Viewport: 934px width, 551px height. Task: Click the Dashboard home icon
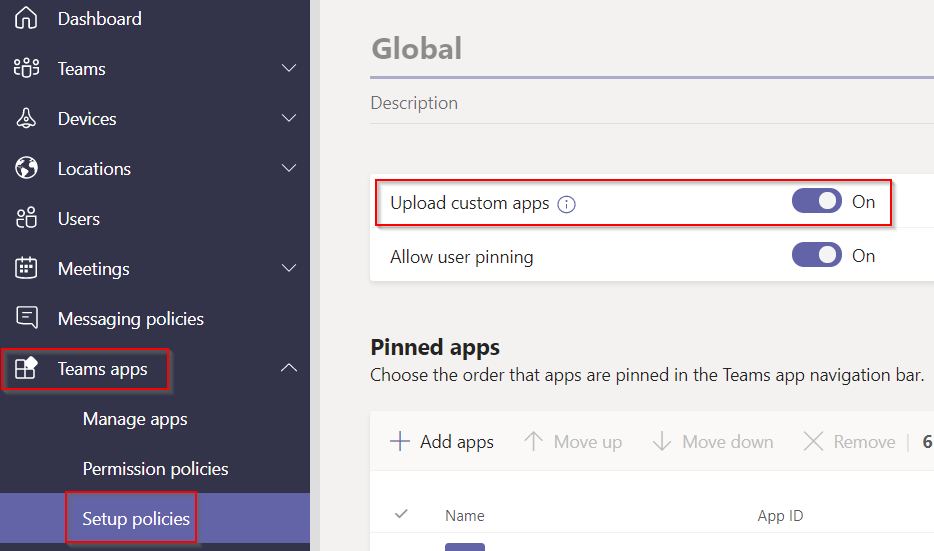click(x=26, y=18)
